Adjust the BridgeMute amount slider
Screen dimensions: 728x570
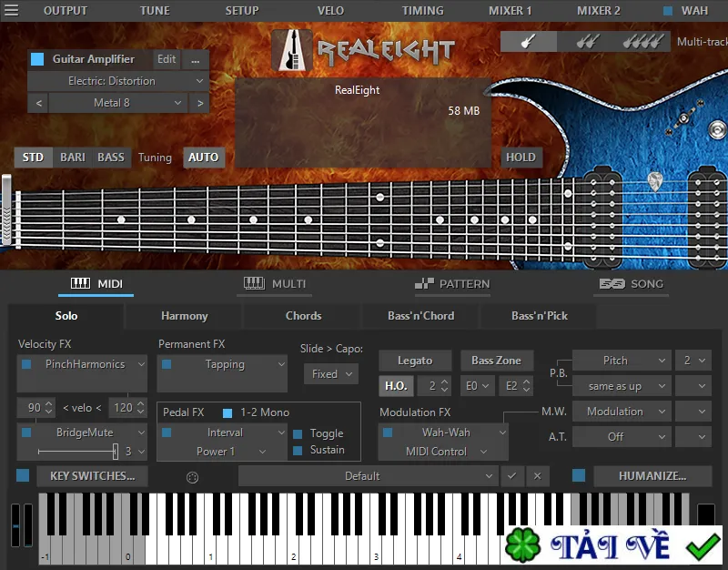pyautogui.click(x=78, y=451)
